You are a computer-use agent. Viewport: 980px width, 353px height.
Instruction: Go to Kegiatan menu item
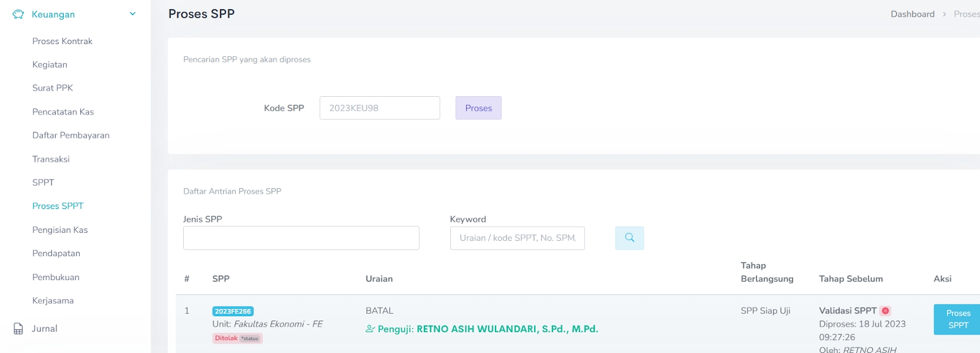tap(50, 64)
